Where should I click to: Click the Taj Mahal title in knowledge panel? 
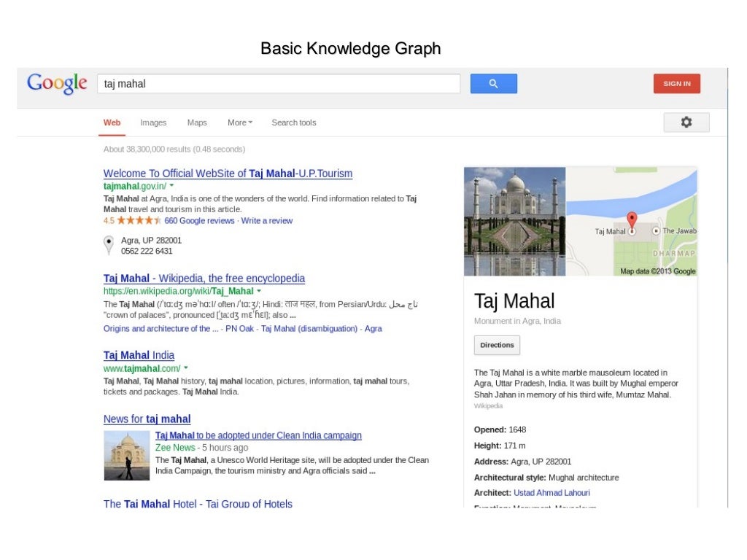tap(514, 301)
